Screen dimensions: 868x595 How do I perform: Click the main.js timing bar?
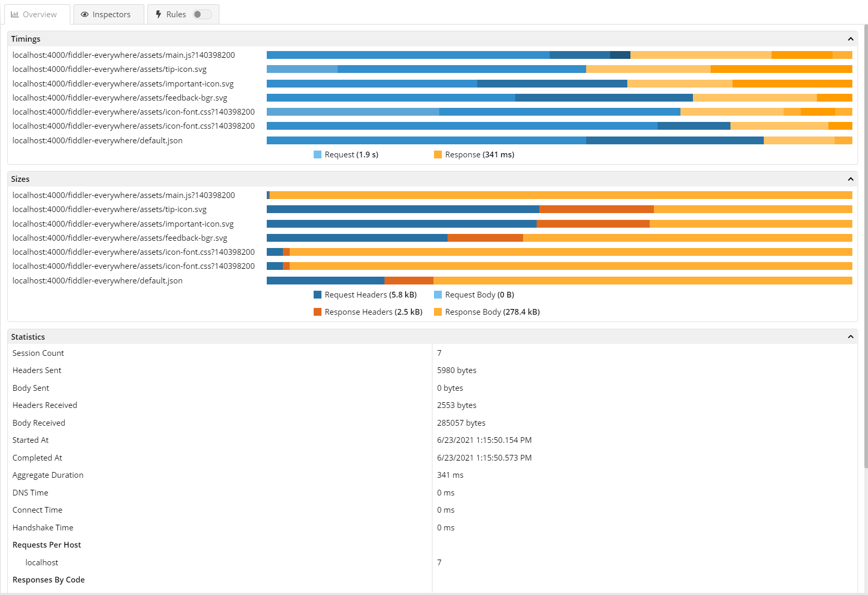560,55
